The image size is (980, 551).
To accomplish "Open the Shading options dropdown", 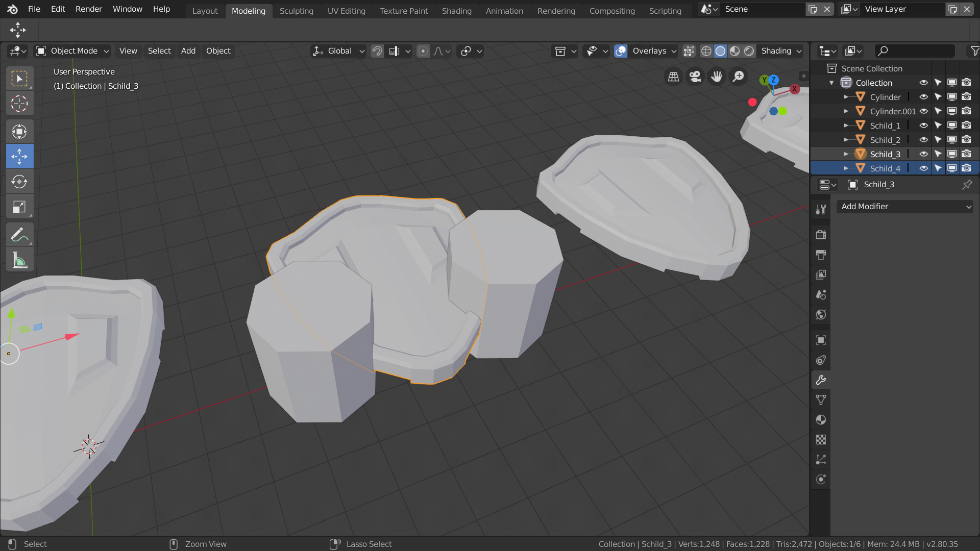I will point(781,51).
